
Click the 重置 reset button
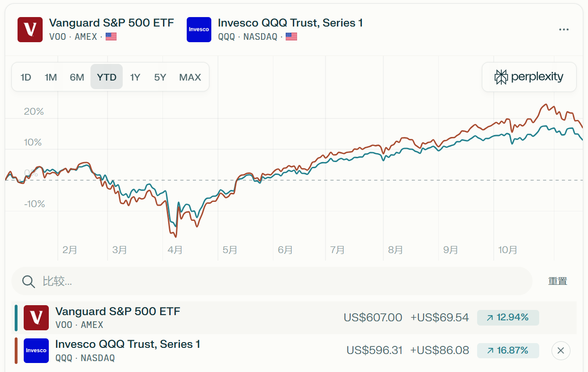tap(558, 281)
